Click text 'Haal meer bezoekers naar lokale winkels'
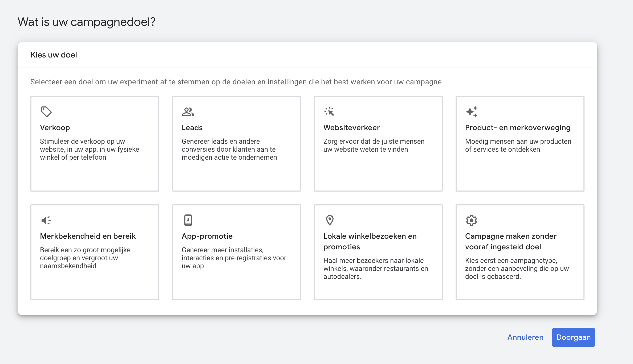Viewport: 633px width, 364px height. coord(376,268)
